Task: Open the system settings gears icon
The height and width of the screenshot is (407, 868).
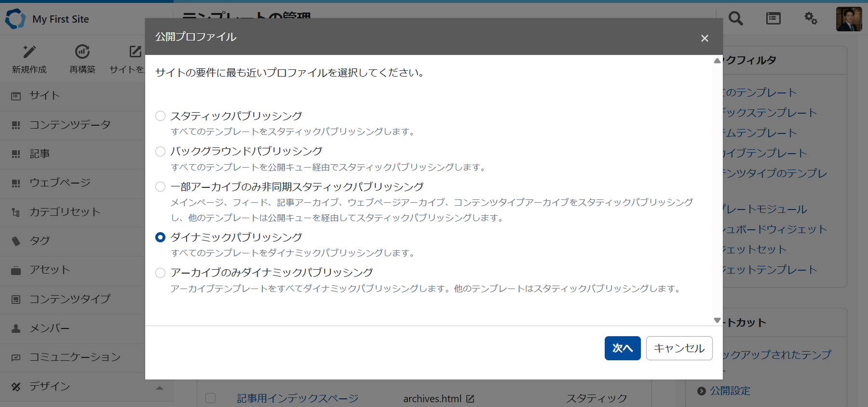Action: [811, 19]
